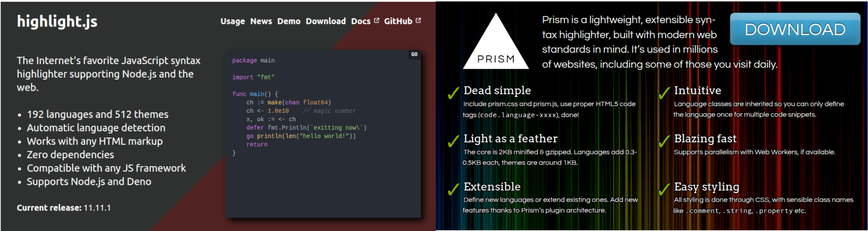868x231 pixels.
Task: Click the 'Supports Node.js and Deno' bullet
Action: [x=89, y=182]
